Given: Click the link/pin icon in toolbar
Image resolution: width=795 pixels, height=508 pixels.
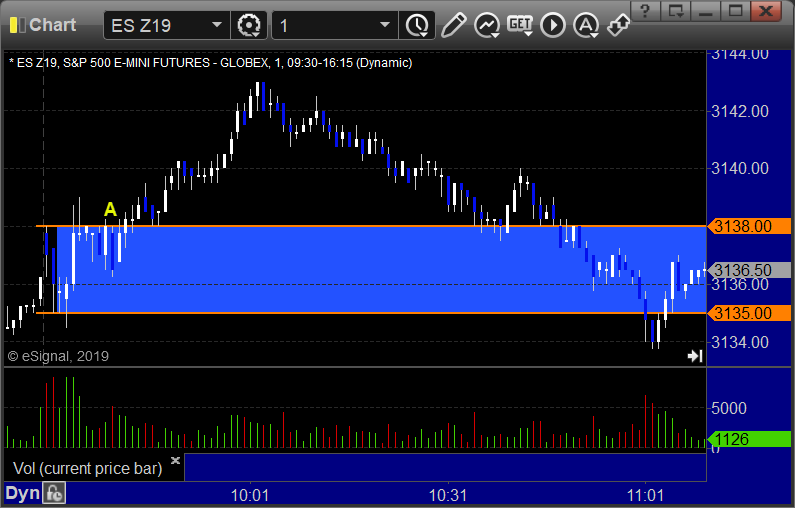Looking at the screenshot, I should coord(618,25).
